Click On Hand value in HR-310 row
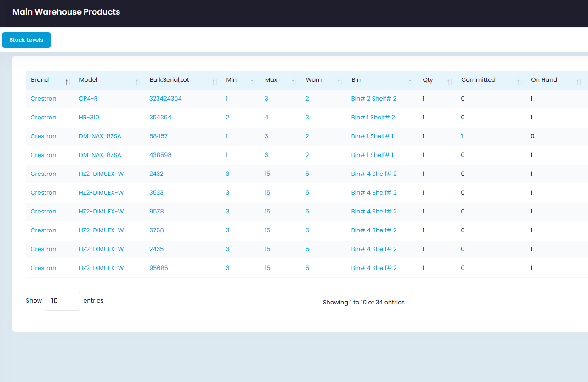Screen dimensions: 588x382 pyautogui.click(x=532, y=118)
